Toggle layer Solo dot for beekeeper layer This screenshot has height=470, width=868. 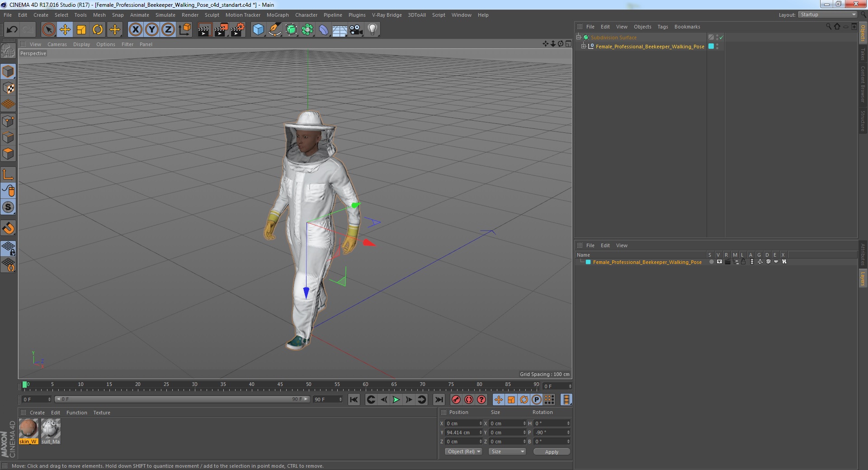point(711,262)
